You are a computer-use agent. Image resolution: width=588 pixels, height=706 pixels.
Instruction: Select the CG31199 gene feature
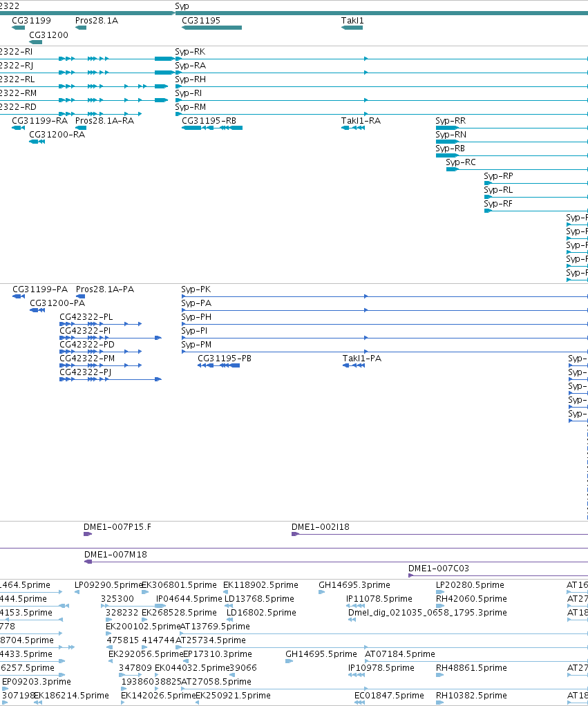click(19, 28)
